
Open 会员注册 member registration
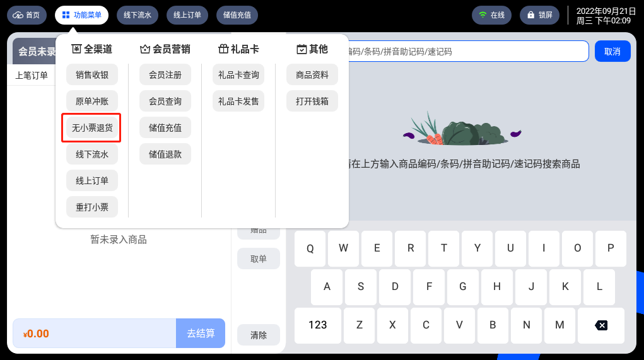click(x=165, y=74)
